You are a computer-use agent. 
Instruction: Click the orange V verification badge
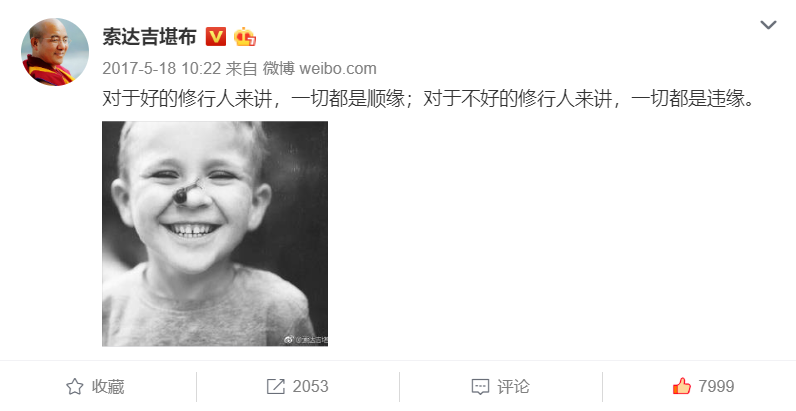[x=216, y=37]
